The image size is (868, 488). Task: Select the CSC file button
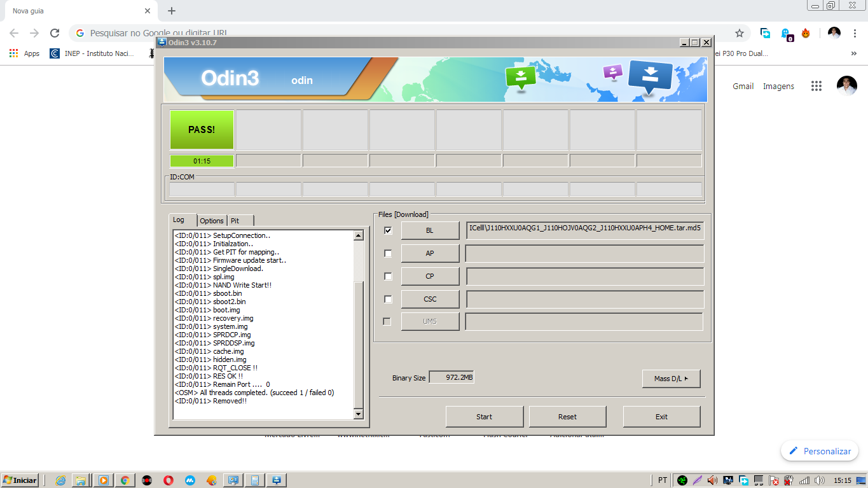pos(430,299)
